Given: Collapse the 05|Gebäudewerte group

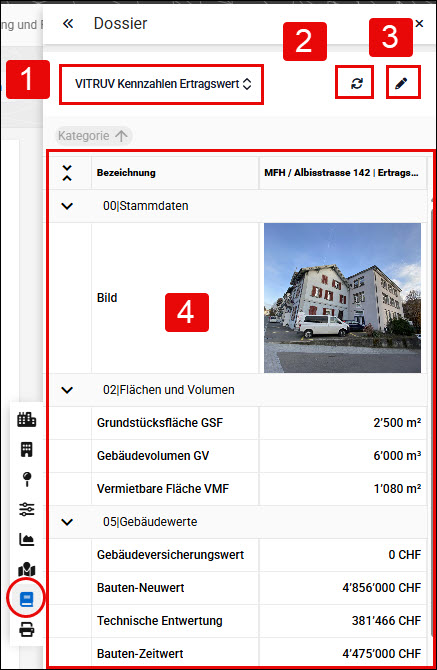Looking at the screenshot, I should (x=67, y=522).
